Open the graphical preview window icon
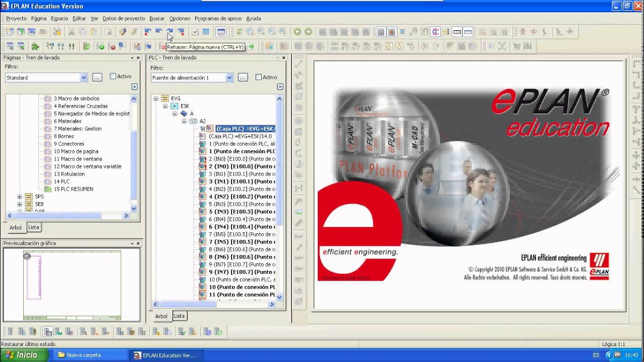This screenshot has width=644, height=362. 221,32
